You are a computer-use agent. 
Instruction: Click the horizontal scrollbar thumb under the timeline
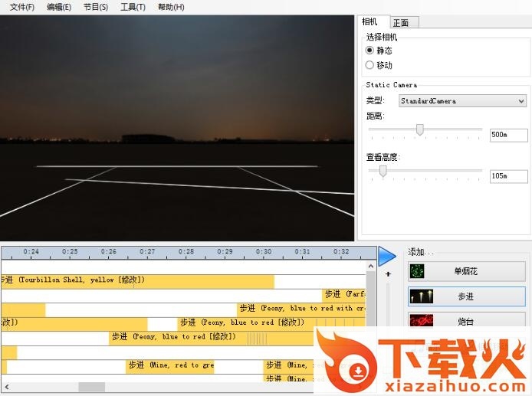coord(92,387)
